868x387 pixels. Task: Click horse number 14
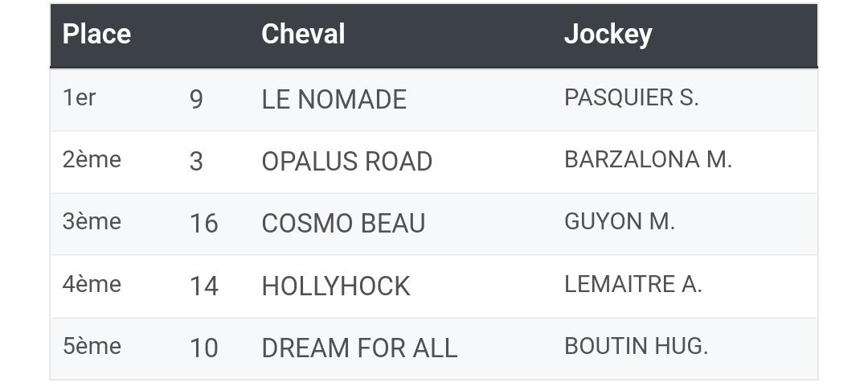tap(203, 286)
